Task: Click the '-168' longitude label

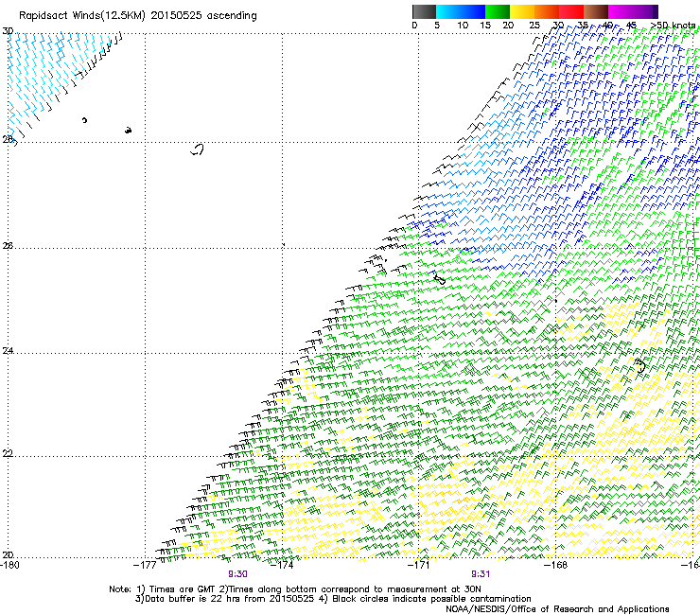Action: click(555, 565)
